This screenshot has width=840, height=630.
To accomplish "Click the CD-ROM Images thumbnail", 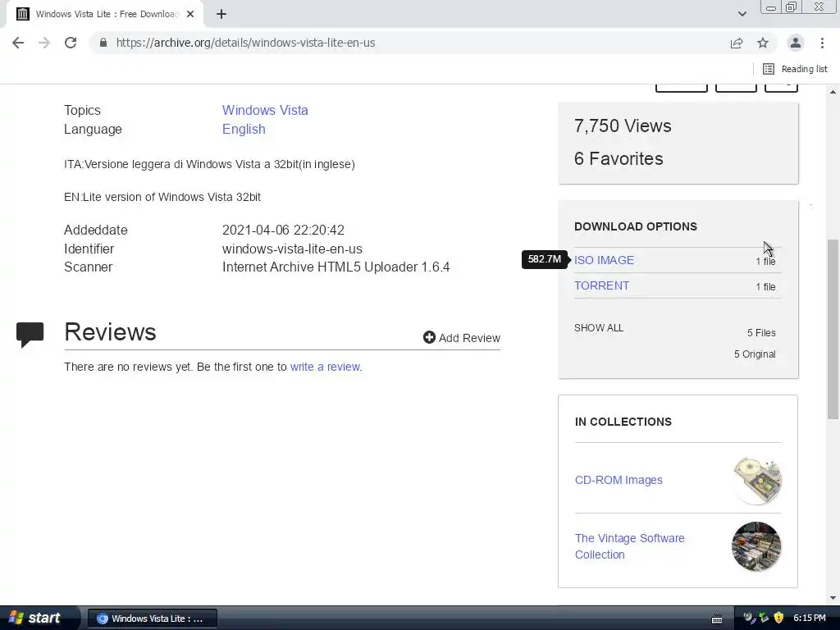I will coord(757,481).
